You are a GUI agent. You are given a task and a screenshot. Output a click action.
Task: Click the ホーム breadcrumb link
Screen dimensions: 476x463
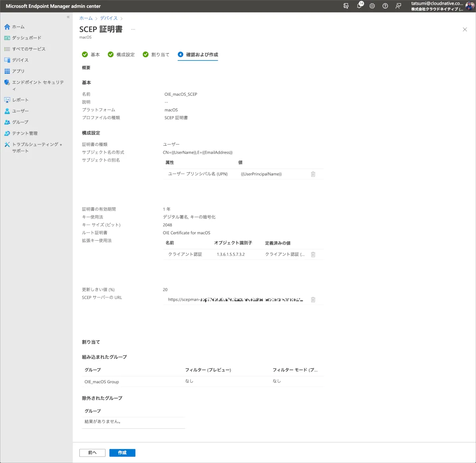86,18
